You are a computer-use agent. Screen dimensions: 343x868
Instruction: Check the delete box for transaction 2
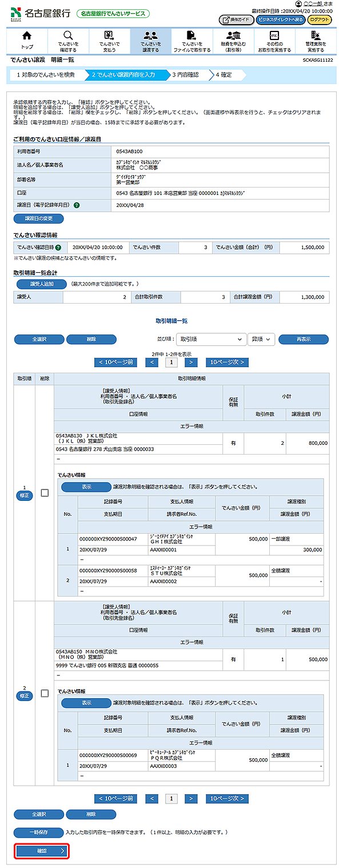tap(45, 694)
